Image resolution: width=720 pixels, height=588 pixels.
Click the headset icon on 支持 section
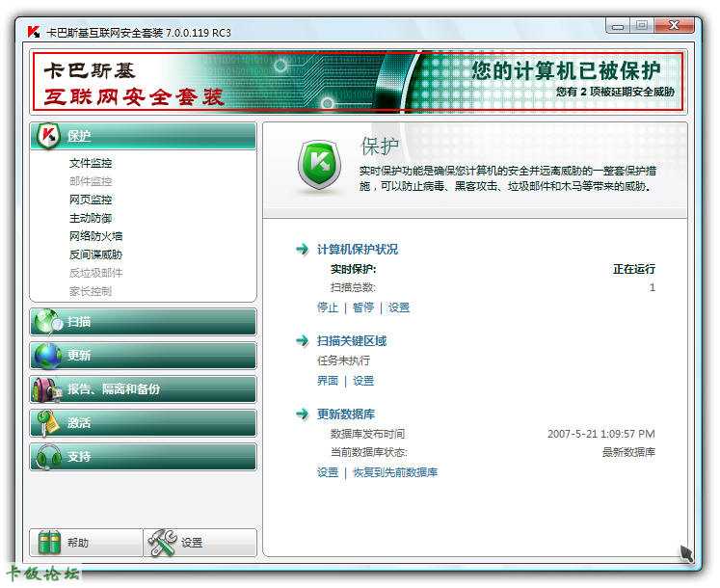[x=48, y=457]
